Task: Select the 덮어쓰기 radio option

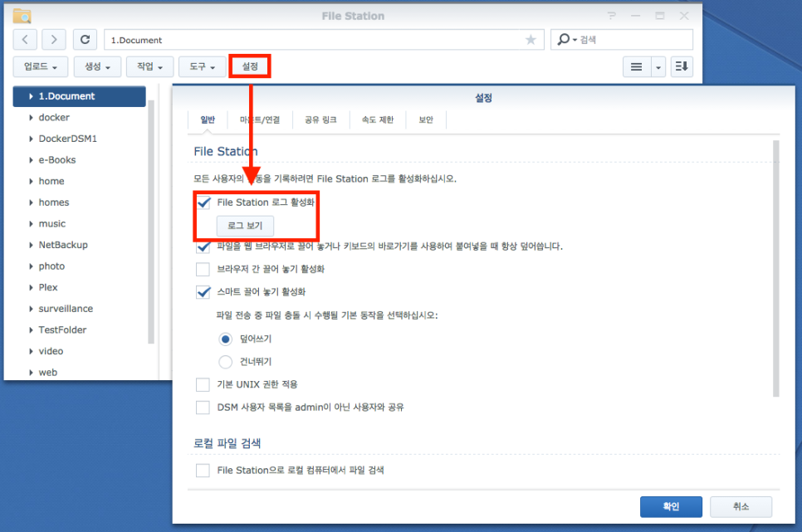Action: (225, 339)
